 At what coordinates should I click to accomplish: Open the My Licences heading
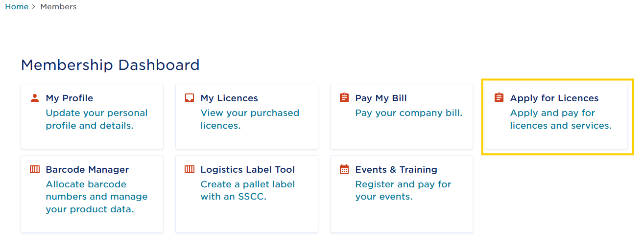point(229,98)
